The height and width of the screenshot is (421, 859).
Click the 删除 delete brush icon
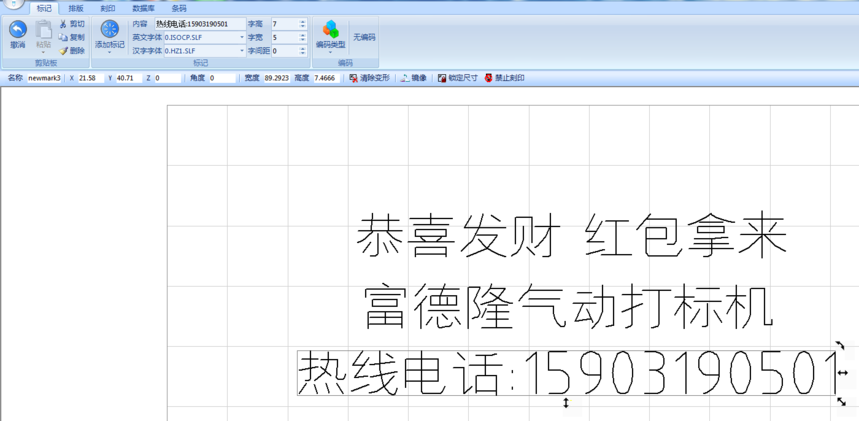(63, 50)
